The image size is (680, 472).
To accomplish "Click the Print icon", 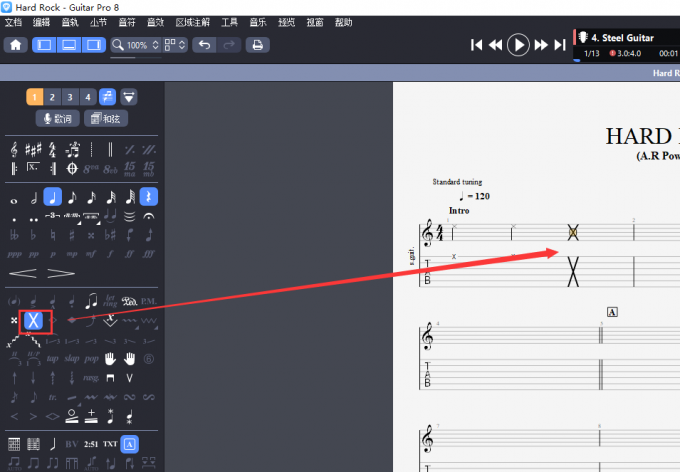I will click(258, 45).
